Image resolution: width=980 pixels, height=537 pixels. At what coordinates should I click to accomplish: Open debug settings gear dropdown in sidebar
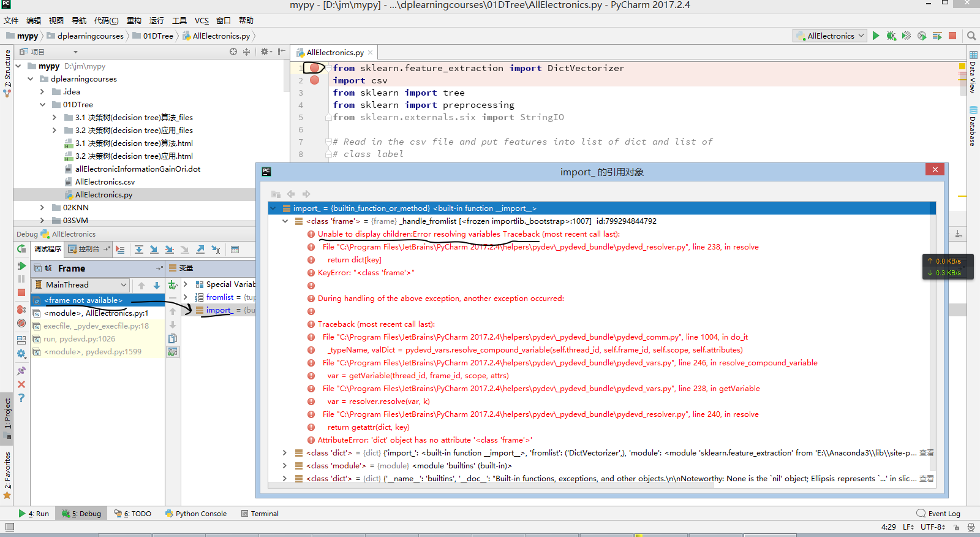pyautogui.click(x=21, y=354)
